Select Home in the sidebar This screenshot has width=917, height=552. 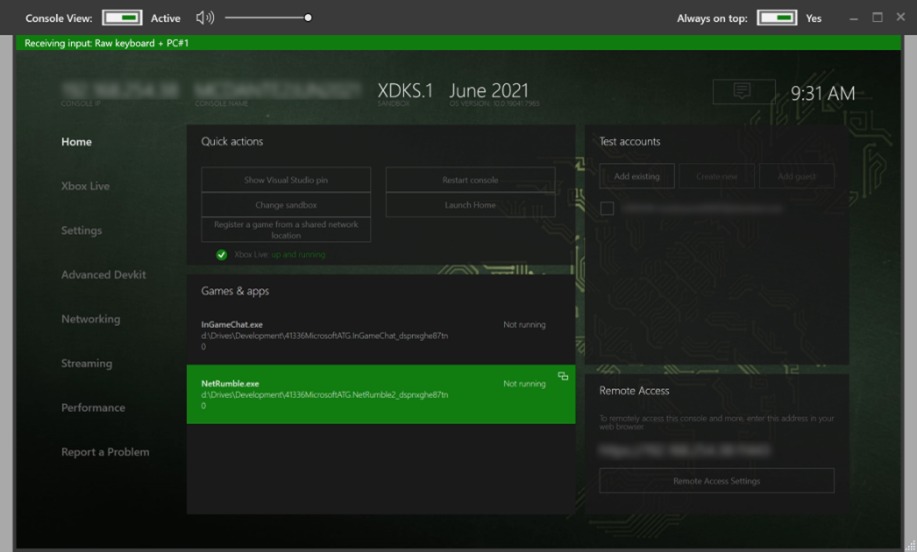click(77, 142)
